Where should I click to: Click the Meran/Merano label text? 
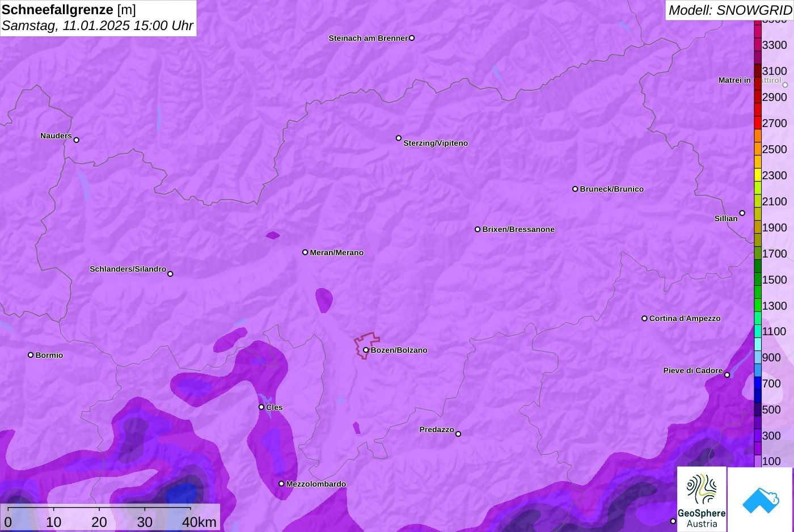pos(337,253)
